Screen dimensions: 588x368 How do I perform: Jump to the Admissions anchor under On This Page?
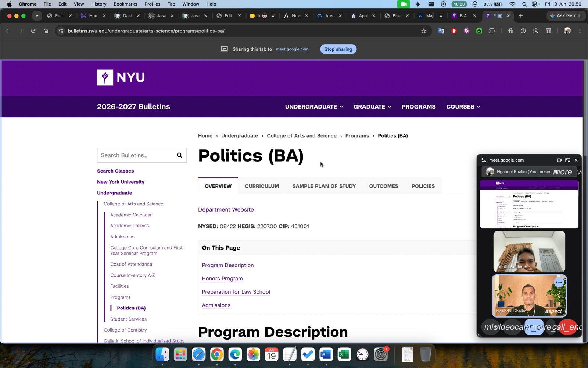click(x=216, y=305)
